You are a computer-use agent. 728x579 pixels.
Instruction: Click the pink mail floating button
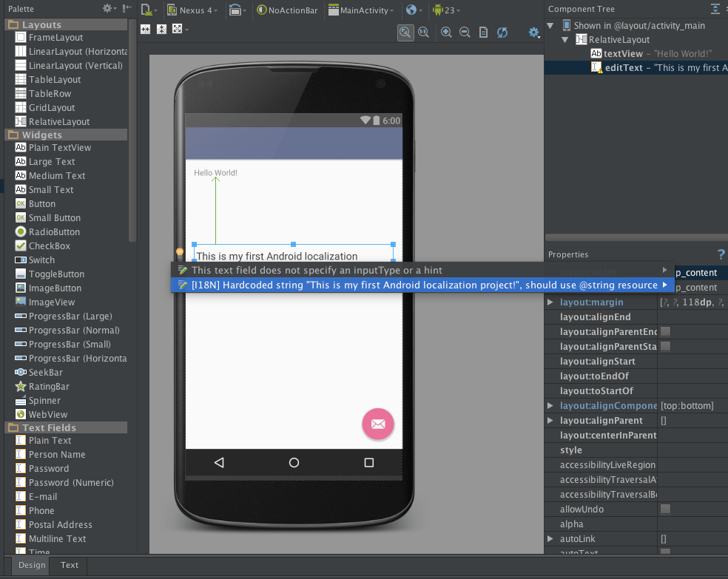(378, 424)
